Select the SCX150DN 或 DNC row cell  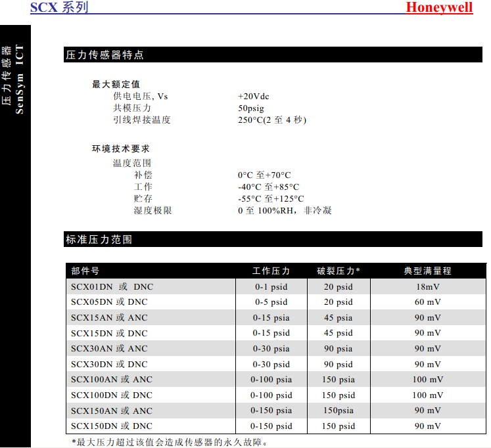point(151,426)
